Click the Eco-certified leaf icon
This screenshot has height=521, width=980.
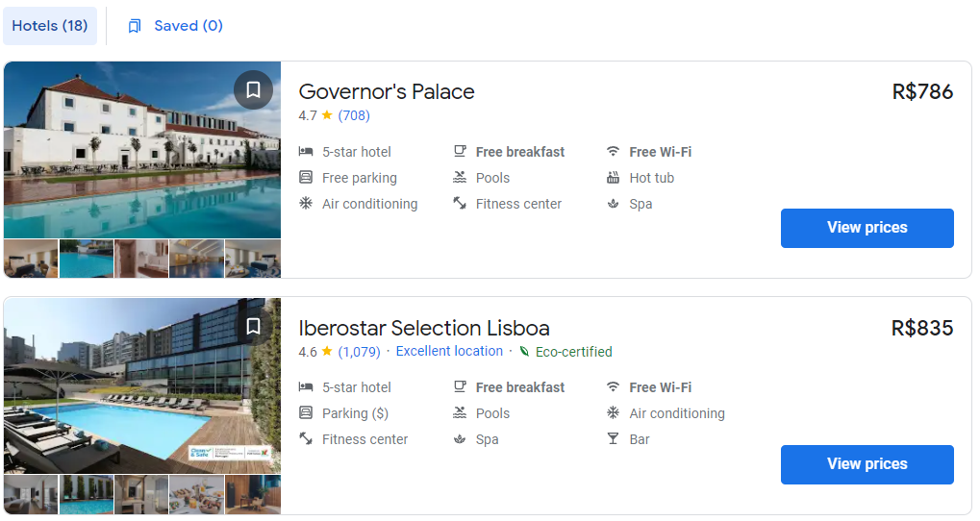pos(524,352)
